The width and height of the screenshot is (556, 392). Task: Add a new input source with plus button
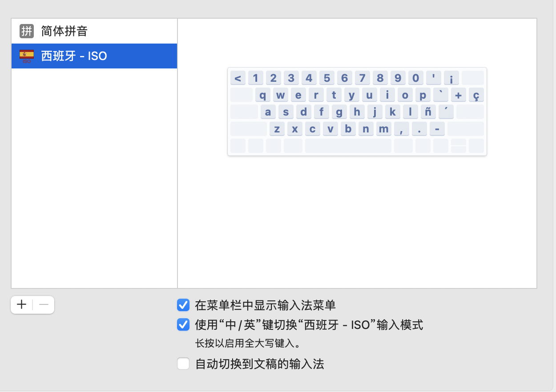(x=21, y=305)
